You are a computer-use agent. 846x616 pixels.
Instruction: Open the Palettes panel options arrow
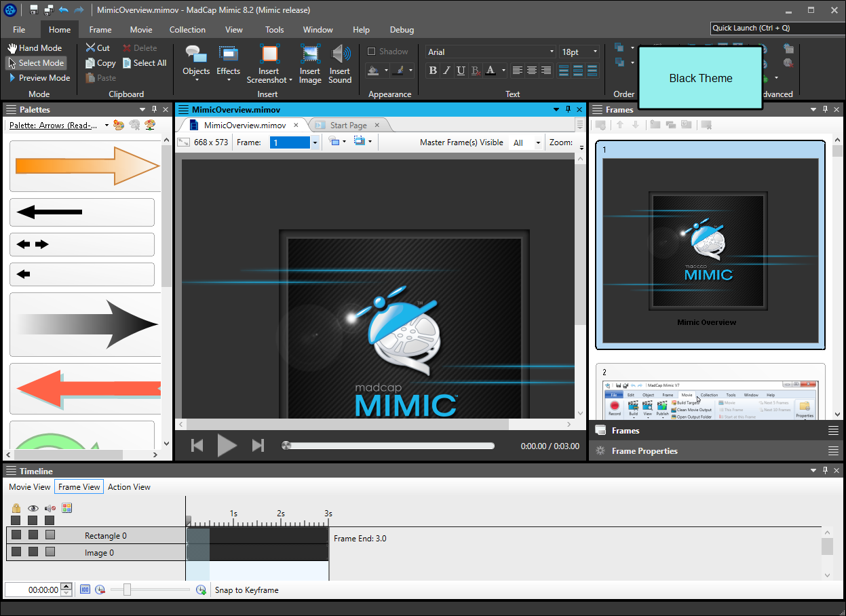tap(142, 109)
